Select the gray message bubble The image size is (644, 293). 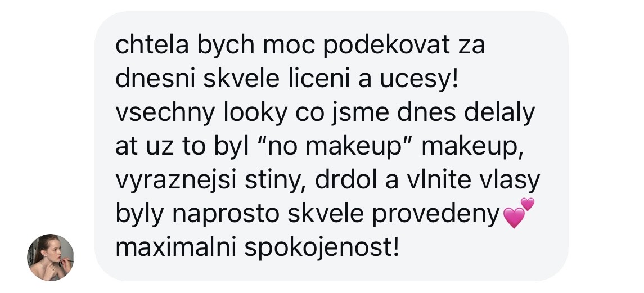pos(331,146)
